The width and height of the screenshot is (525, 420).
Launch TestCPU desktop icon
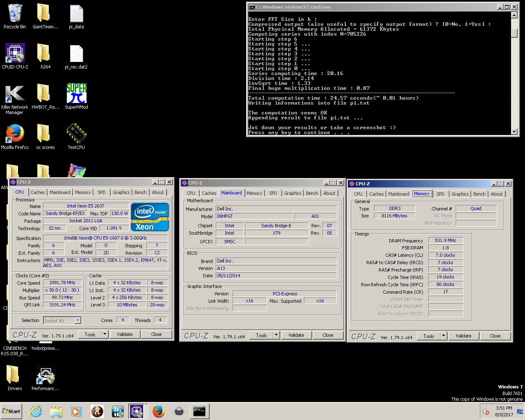click(76, 137)
